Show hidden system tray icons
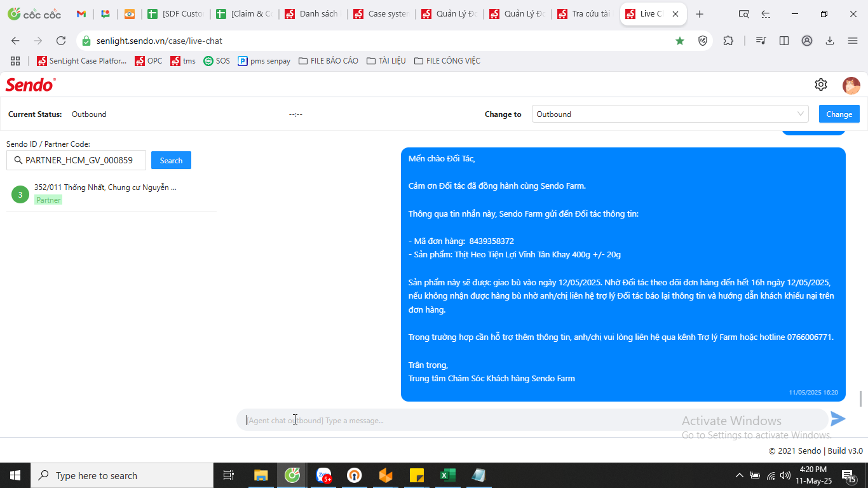This screenshot has width=868, height=488. click(739, 475)
